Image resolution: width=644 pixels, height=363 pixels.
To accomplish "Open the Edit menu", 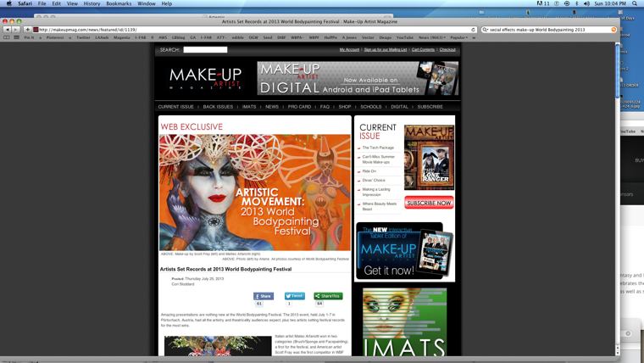I will tap(56, 3).
